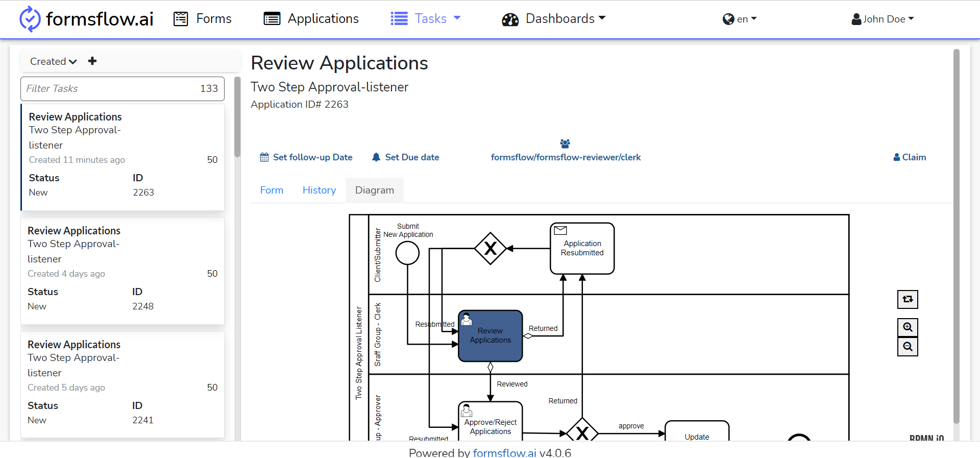Open the John Doe account dropdown
The width and height of the screenshot is (980, 458).
883,19
